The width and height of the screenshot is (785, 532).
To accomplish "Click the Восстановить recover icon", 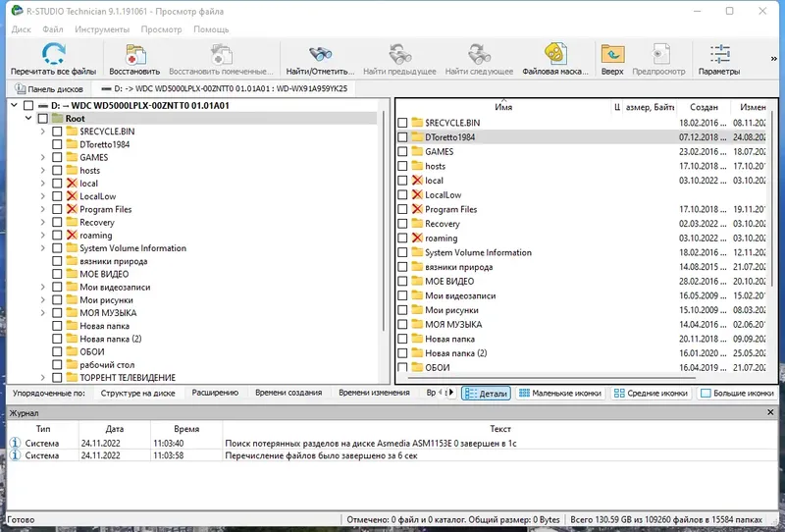I will coord(135,55).
